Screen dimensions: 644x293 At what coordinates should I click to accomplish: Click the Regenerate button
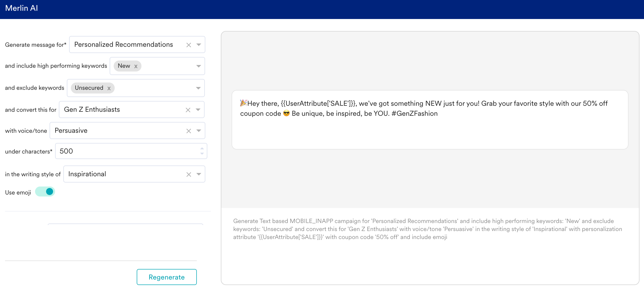pyautogui.click(x=167, y=277)
